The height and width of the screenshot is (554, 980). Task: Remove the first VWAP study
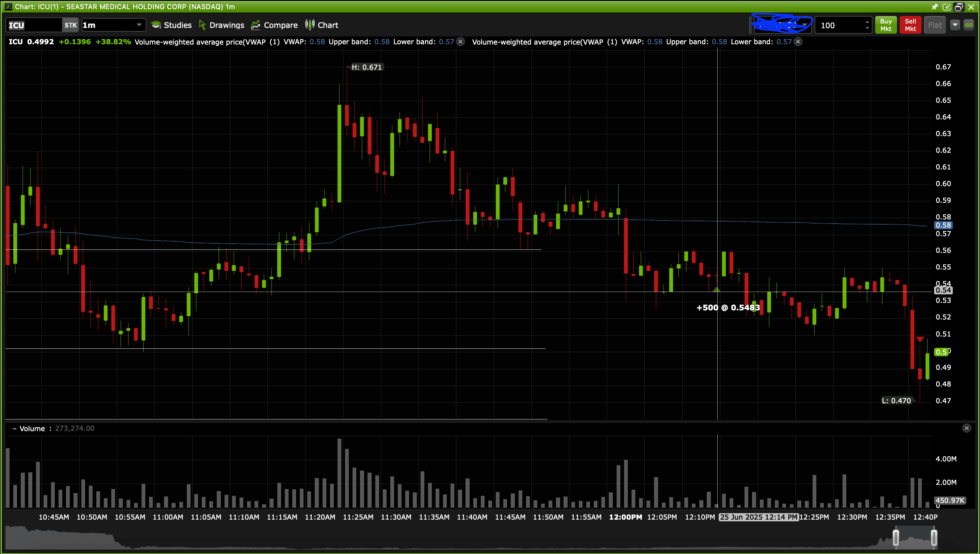tap(460, 42)
